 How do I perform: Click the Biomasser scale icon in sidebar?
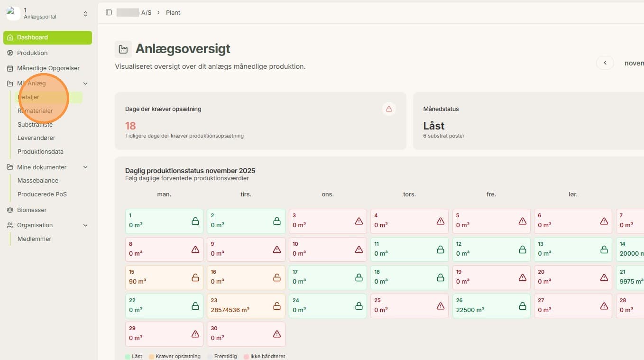(x=10, y=210)
